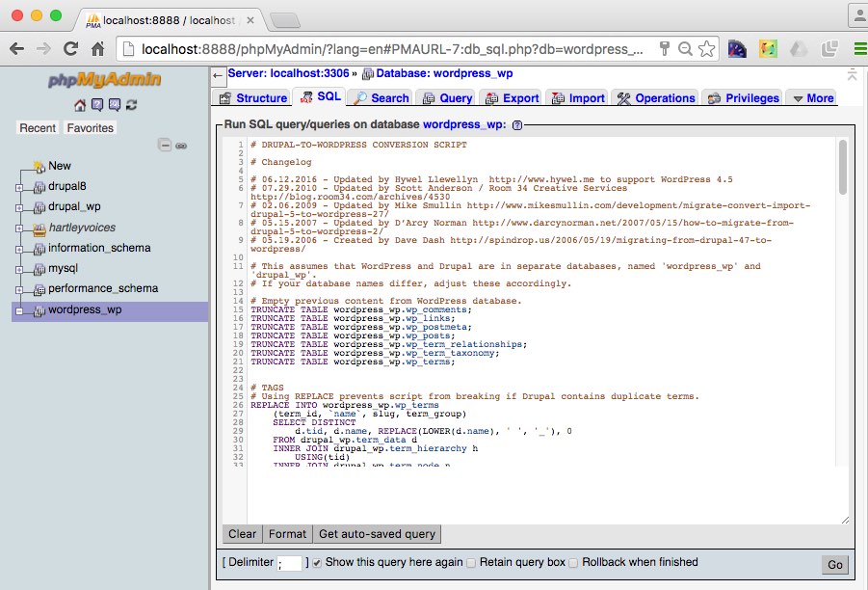The width and height of the screenshot is (868, 590).
Task: Click the drupal8 database icon
Action: 39,187
